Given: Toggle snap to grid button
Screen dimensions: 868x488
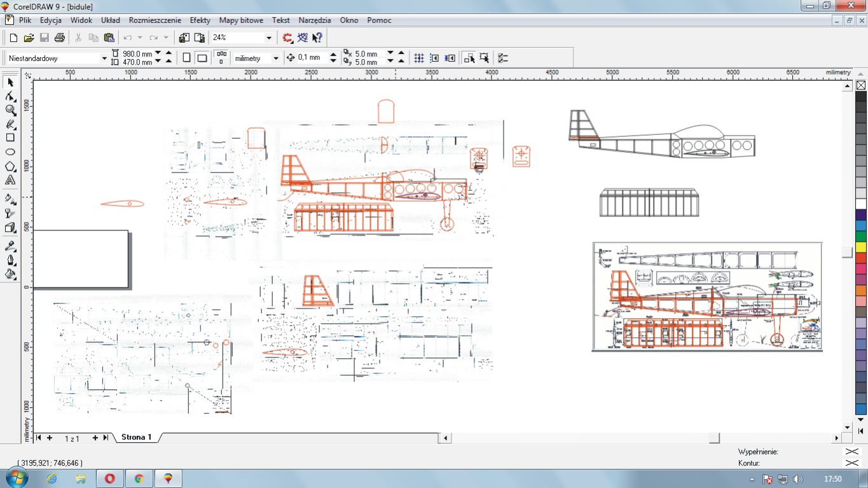Looking at the screenshot, I should click(x=419, y=58).
